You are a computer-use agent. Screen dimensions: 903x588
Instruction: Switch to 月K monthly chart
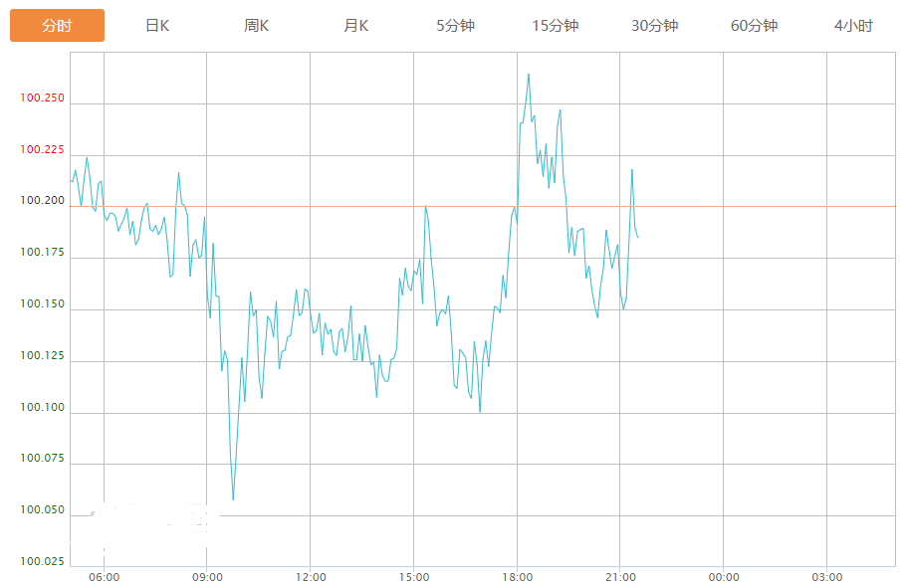coord(356,26)
